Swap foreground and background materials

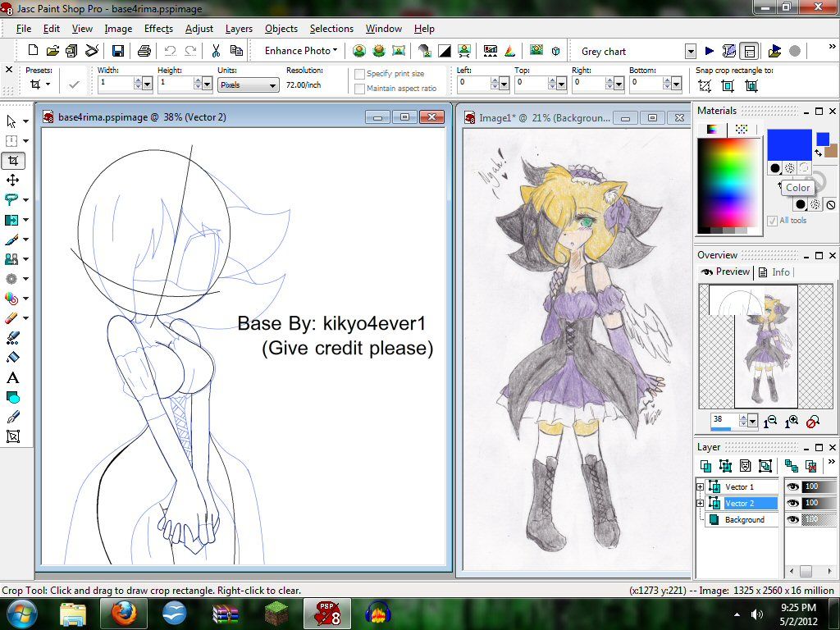click(x=818, y=153)
